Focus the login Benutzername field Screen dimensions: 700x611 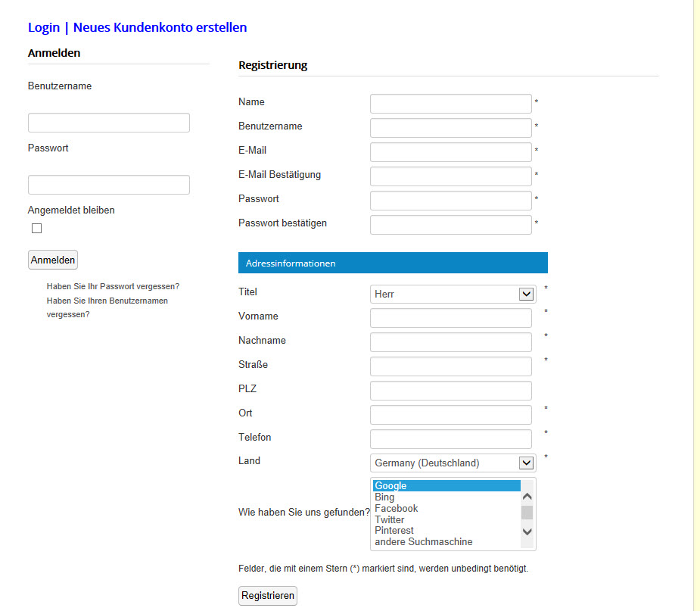[x=109, y=123]
